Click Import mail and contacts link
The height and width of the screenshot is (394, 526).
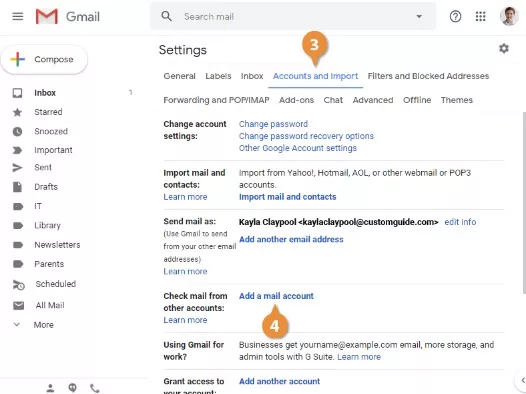coord(287,197)
